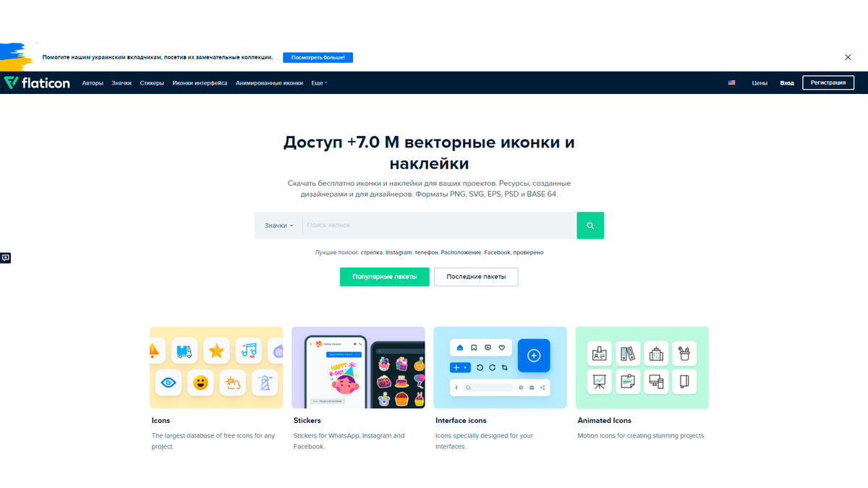This screenshot has width=868, height=488.
Task: Click the office building icon in Animated Icons card
Action: click(656, 354)
